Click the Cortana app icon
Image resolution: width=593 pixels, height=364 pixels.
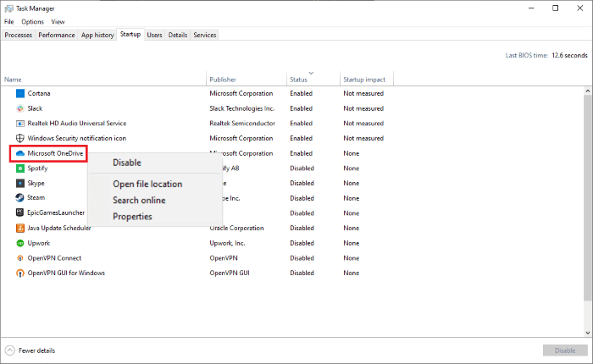pos(20,93)
